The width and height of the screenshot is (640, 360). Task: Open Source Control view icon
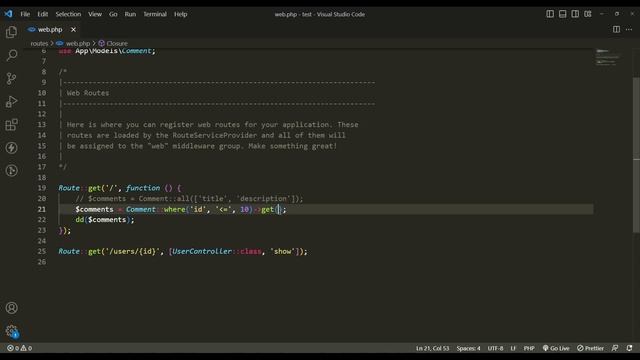pos(11,78)
